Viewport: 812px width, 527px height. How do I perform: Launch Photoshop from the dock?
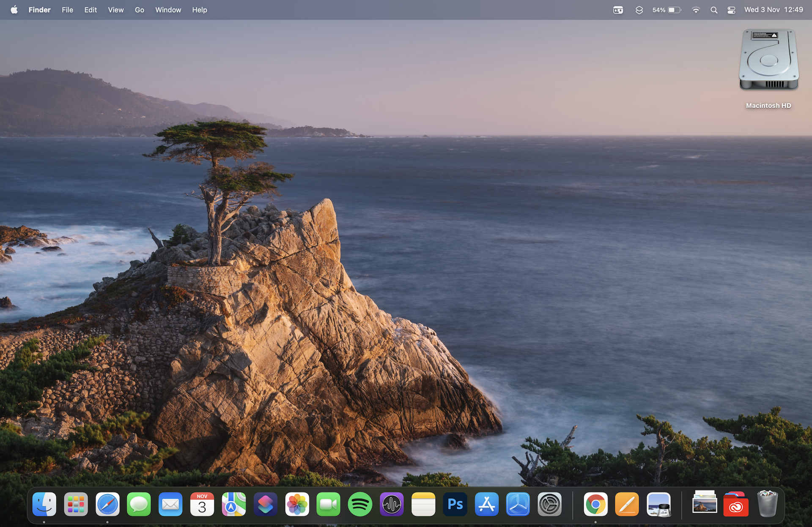(x=455, y=504)
